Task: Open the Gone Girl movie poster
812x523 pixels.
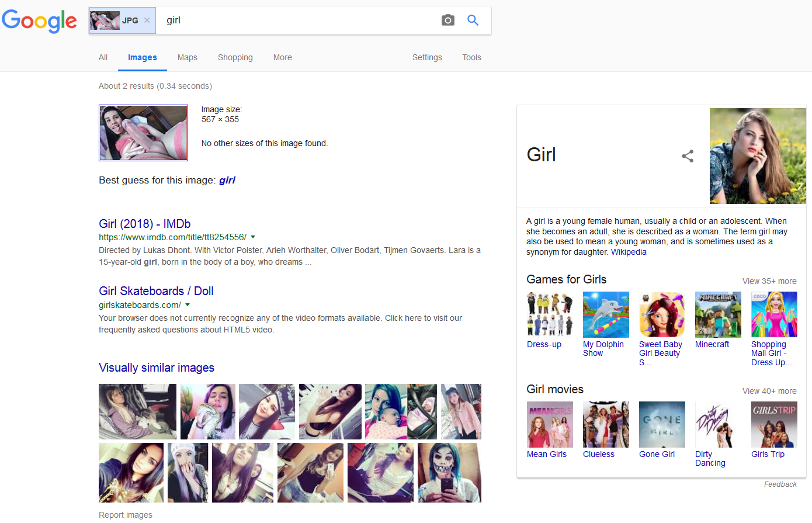Action: (662, 424)
